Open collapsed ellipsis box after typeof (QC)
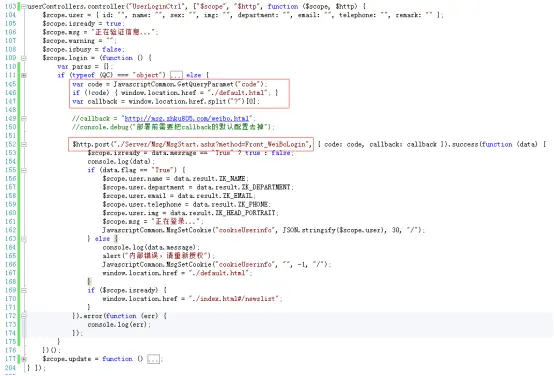The image size is (554, 376). click(x=176, y=75)
